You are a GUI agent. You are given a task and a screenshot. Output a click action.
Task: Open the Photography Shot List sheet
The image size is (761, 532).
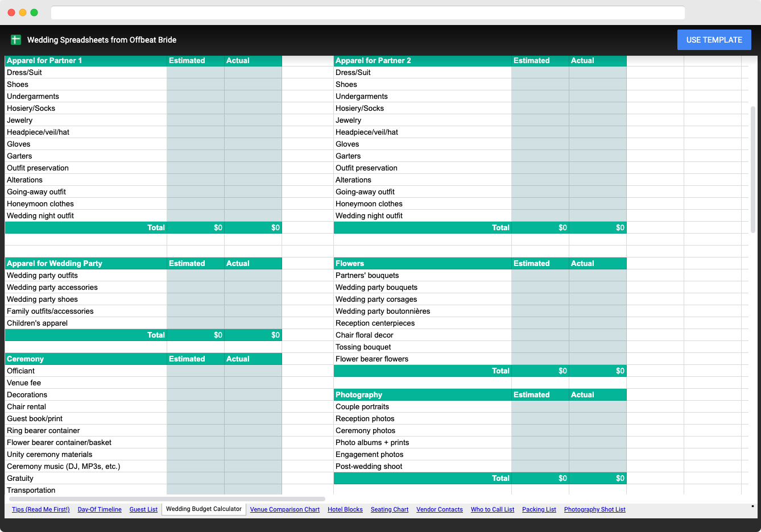click(594, 509)
